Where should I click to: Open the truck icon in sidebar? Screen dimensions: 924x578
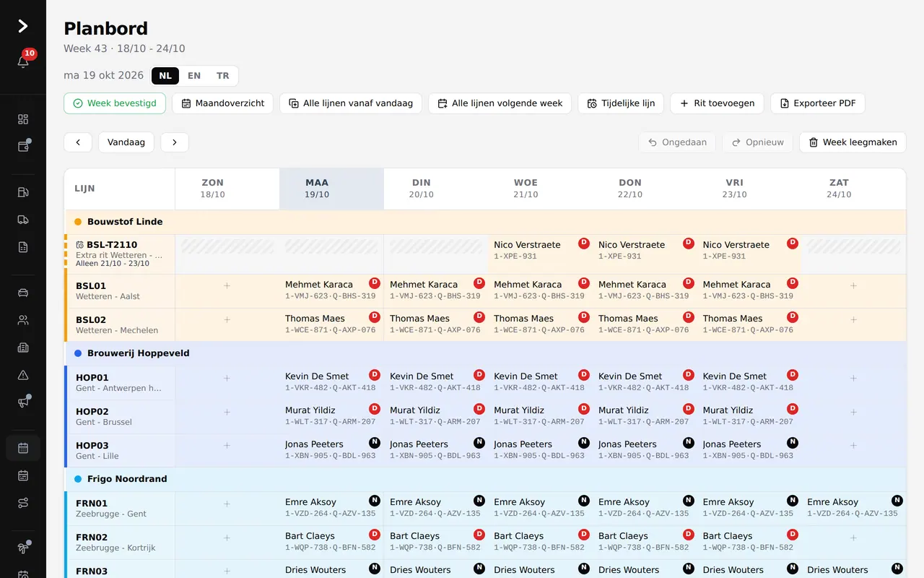(x=23, y=220)
